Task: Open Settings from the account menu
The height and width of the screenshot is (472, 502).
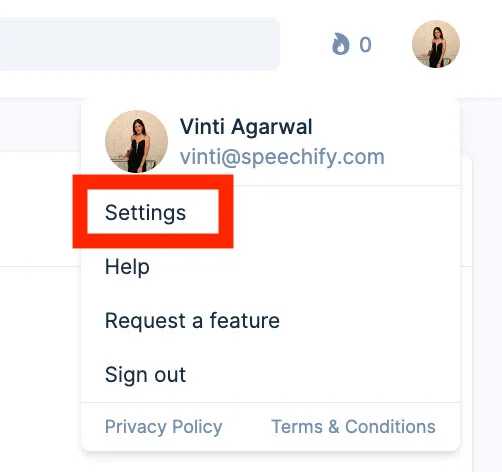Action: [145, 213]
